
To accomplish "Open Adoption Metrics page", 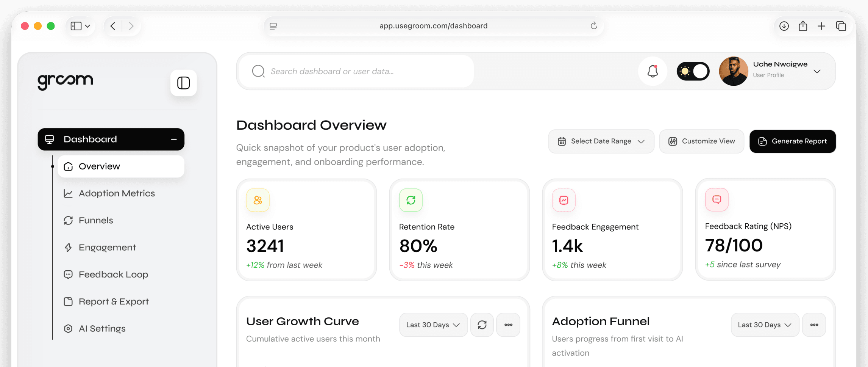I will [x=109, y=193].
